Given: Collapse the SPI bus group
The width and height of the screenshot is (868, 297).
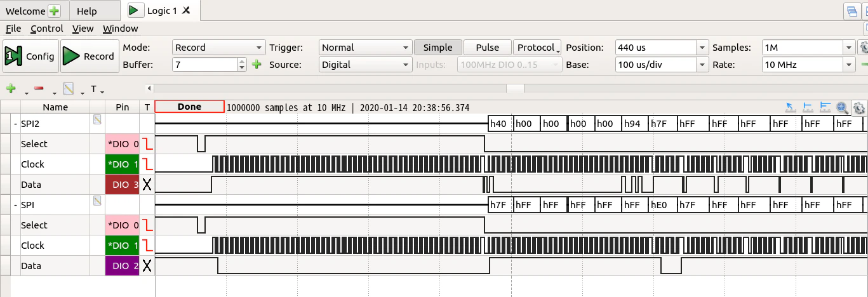Looking at the screenshot, I should coord(15,205).
